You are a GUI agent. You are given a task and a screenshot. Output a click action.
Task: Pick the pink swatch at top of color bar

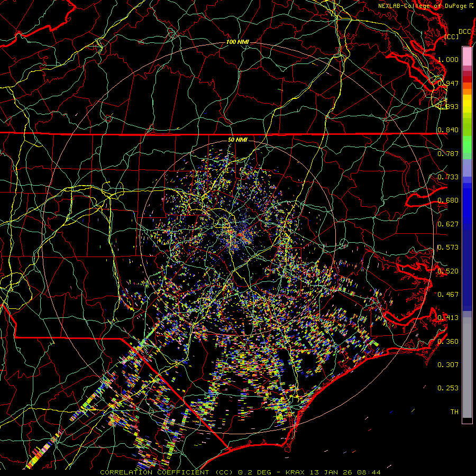click(467, 56)
